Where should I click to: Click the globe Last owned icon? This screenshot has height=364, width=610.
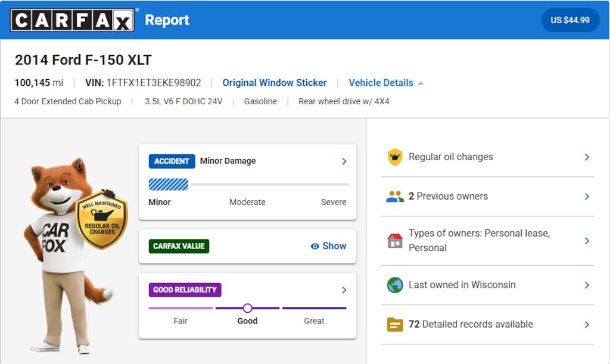(394, 285)
